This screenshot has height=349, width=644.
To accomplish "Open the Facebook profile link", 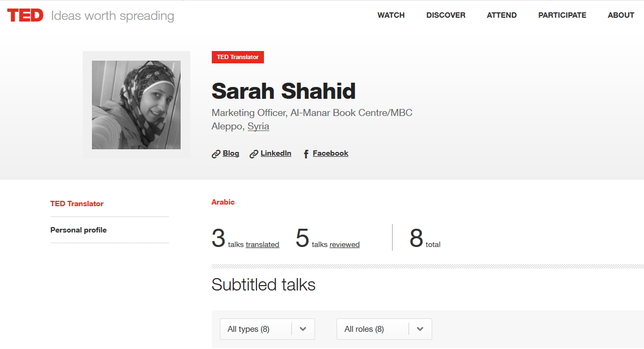I will click(331, 154).
